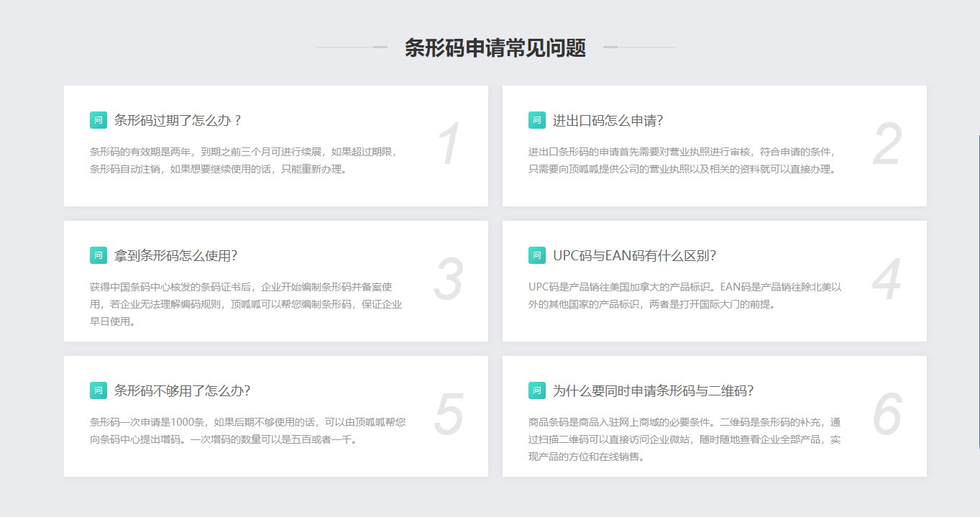Select the 拿到条形码怎么使用? question title

click(x=175, y=255)
